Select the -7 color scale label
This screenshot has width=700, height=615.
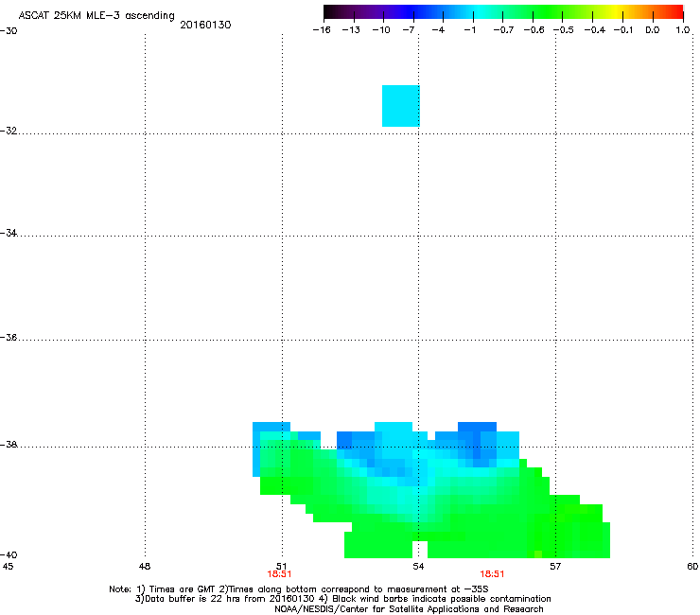tap(409, 30)
